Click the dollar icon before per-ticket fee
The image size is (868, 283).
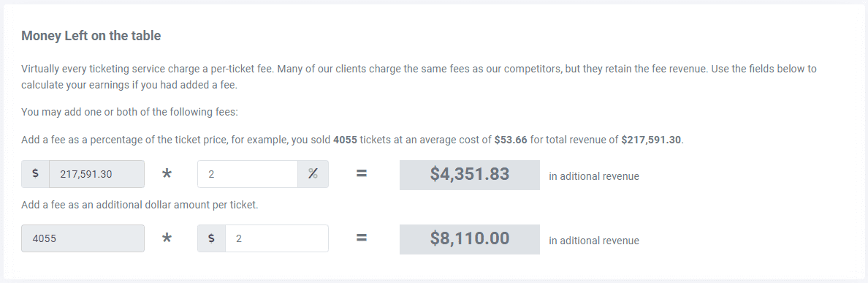coord(211,238)
